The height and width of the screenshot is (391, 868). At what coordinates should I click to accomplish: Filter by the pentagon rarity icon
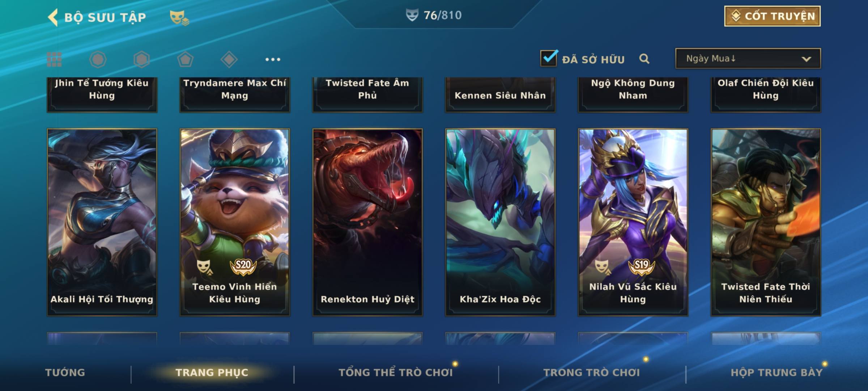185,59
